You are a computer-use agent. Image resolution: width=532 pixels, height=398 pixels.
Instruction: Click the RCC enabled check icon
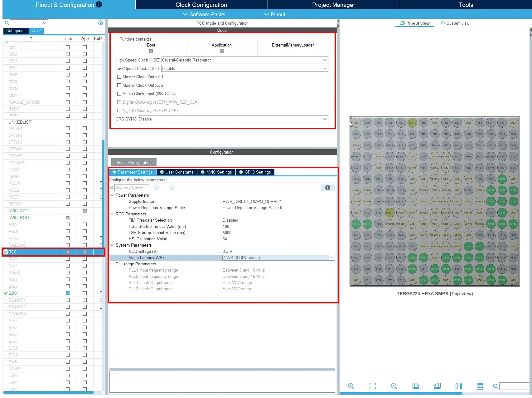(x=6, y=252)
